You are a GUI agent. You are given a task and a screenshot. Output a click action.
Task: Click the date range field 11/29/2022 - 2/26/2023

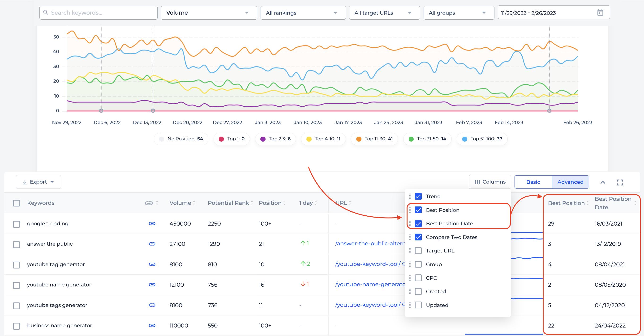tap(554, 13)
